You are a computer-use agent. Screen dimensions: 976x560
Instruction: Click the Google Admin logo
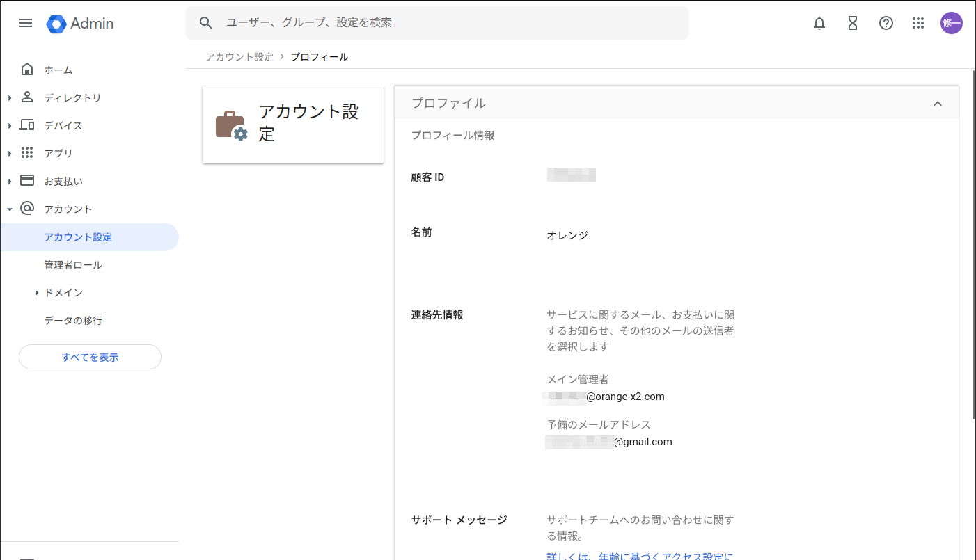(80, 24)
